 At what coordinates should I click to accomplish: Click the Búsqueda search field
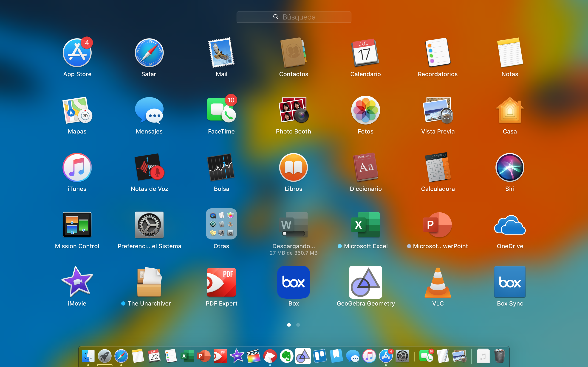tap(294, 17)
